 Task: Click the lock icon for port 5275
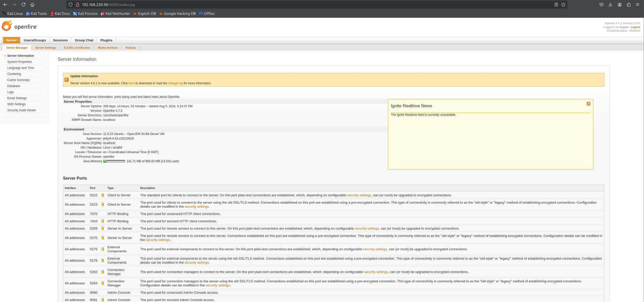[x=103, y=249]
